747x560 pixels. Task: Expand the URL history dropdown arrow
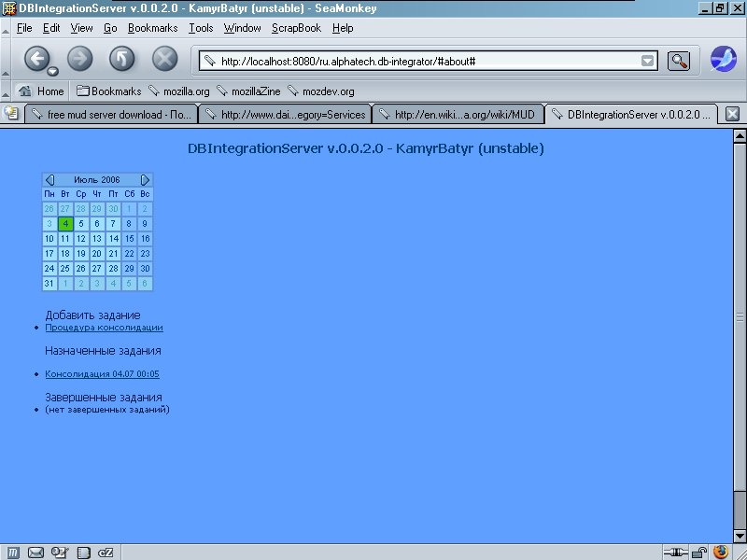point(647,61)
